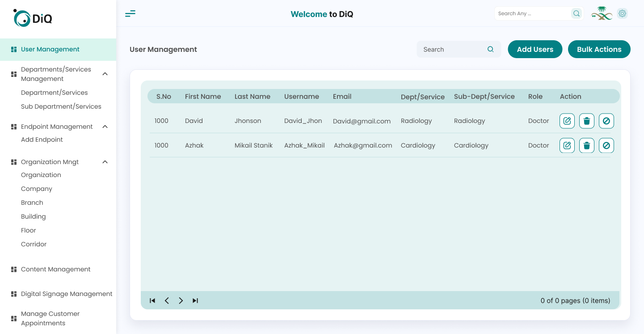Open Building submenu item
The height and width of the screenshot is (334, 644).
coord(34,216)
